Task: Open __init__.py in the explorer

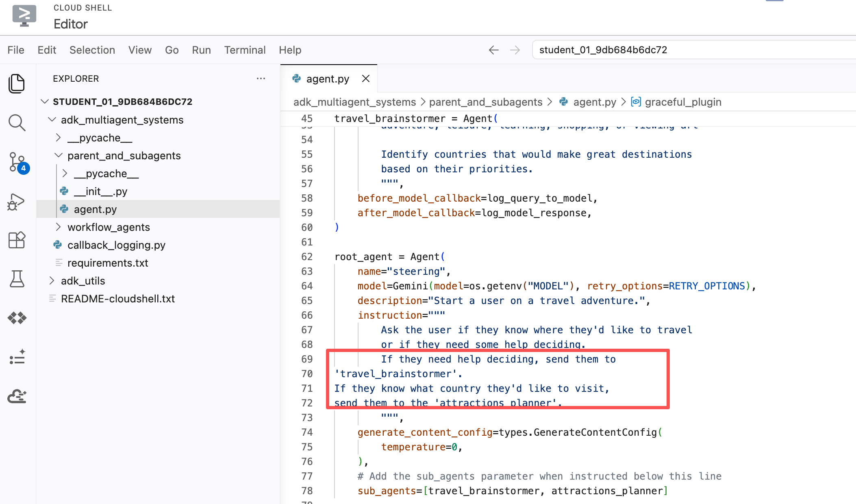Action: click(x=158, y=191)
